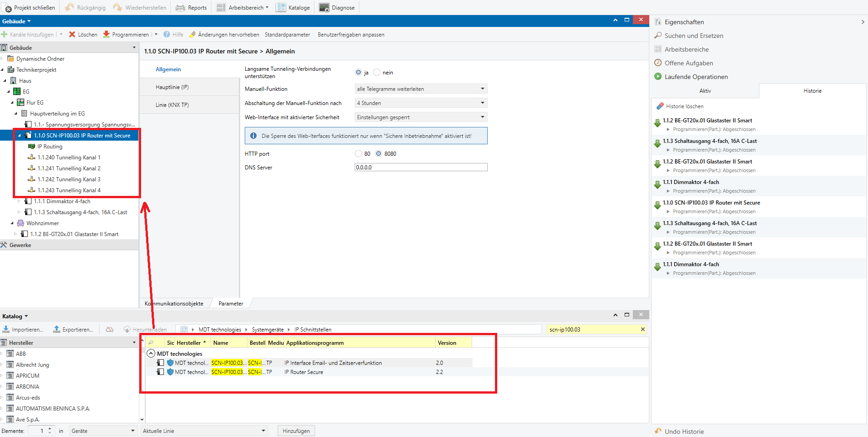Click the Hinzufügen button

[296, 431]
